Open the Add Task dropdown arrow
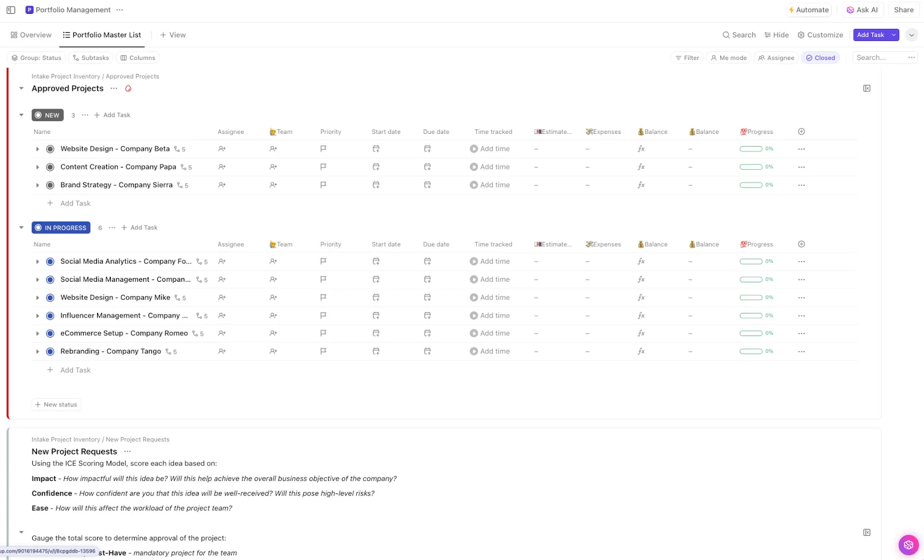The height and width of the screenshot is (560, 924). coord(894,35)
